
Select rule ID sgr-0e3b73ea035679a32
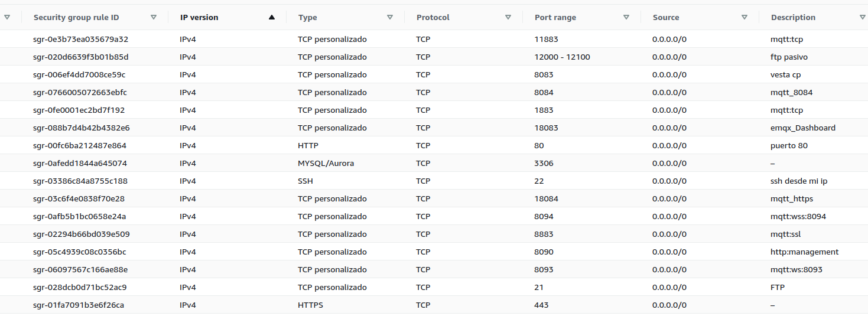[x=81, y=39]
